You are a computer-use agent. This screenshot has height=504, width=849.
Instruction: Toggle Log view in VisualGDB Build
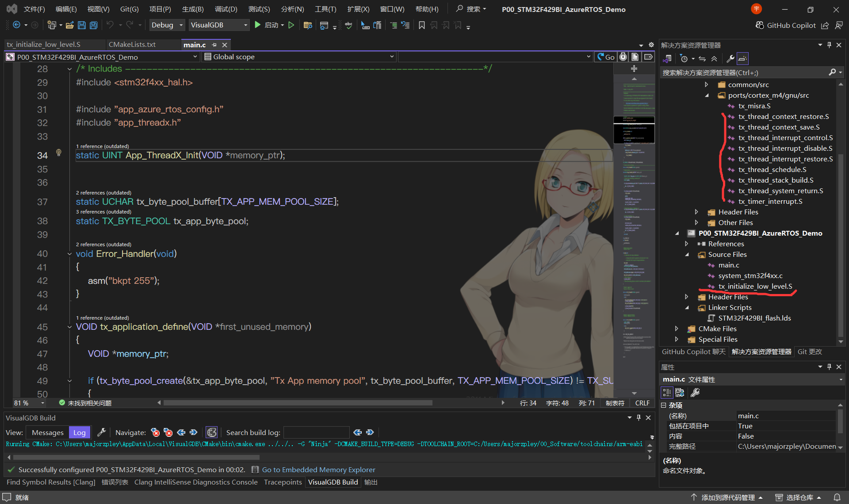(x=80, y=432)
